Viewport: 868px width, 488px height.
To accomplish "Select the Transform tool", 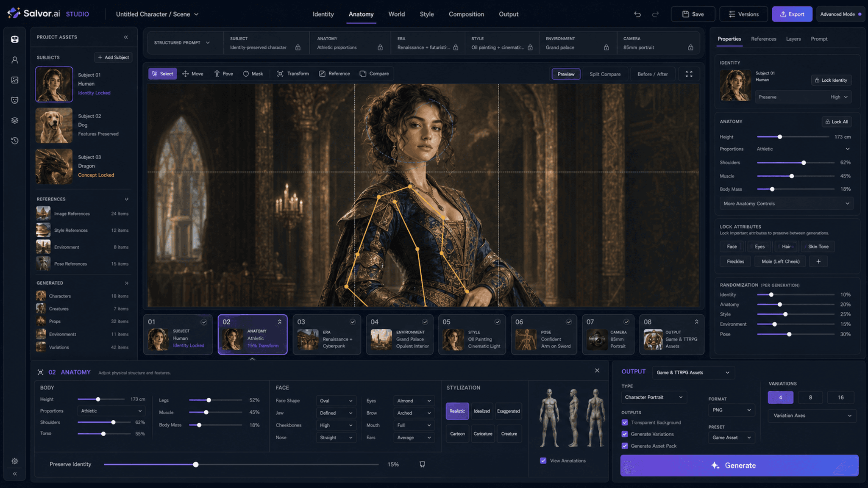I will 293,74.
